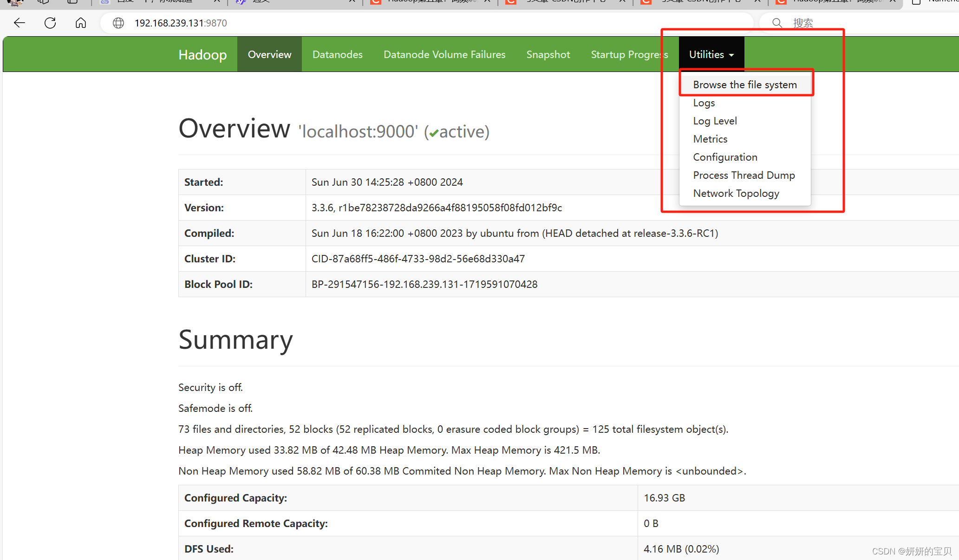Open the Startup Progress tab
The width and height of the screenshot is (959, 560).
point(629,54)
